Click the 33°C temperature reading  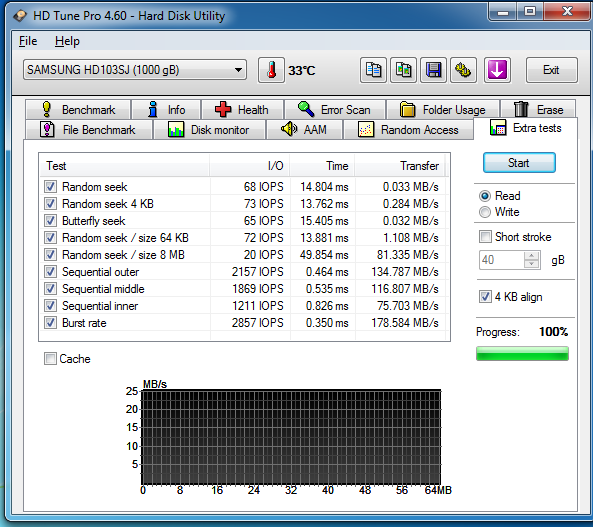[301, 70]
